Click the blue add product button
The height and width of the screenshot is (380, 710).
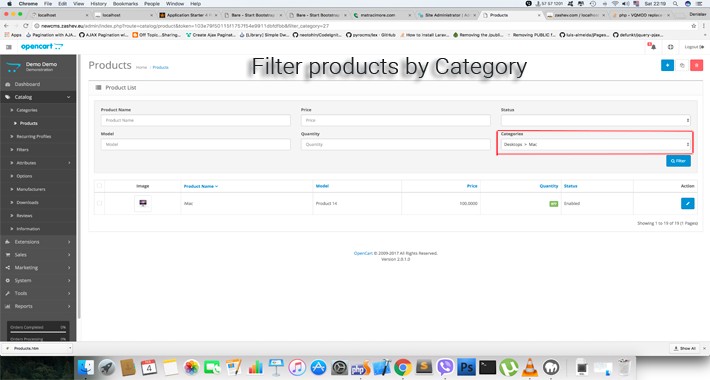click(x=667, y=65)
